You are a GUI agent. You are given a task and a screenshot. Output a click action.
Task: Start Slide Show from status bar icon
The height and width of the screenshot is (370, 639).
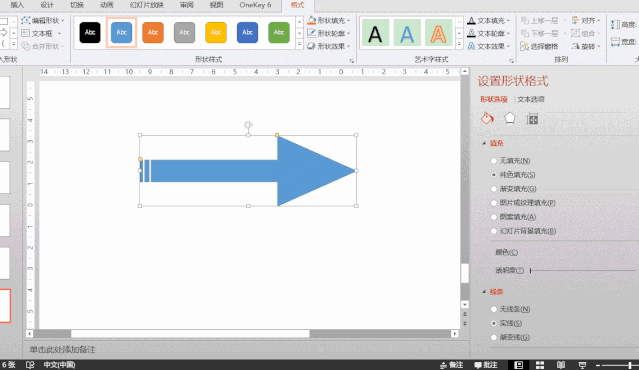[x=582, y=365]
